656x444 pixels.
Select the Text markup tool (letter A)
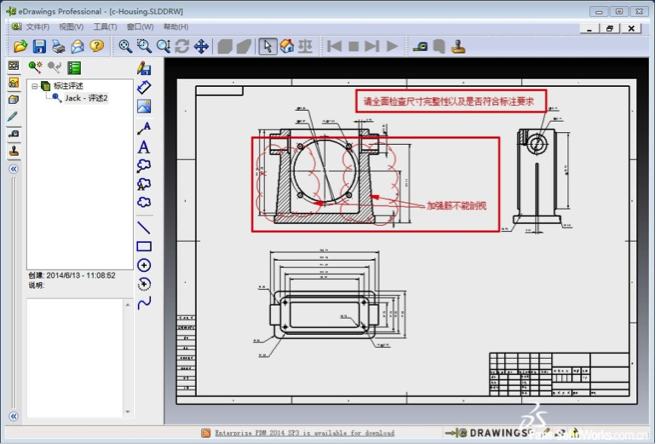pos(144,147)
